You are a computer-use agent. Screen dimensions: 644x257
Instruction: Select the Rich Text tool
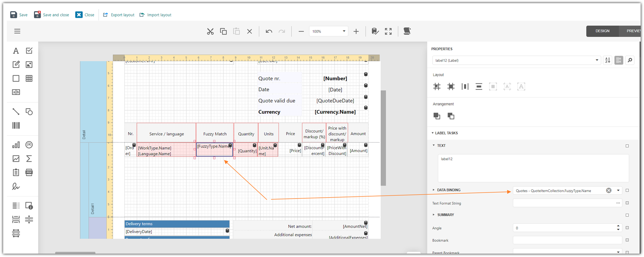pos(16,64)
